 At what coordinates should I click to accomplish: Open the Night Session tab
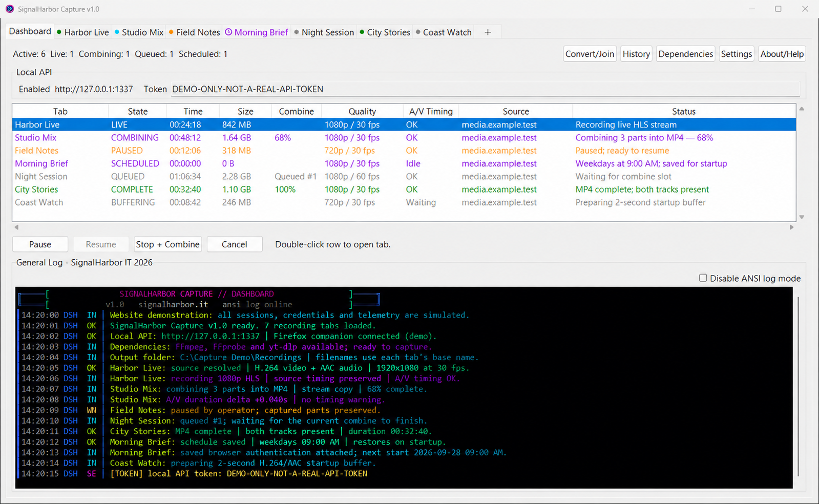(324, 32)
